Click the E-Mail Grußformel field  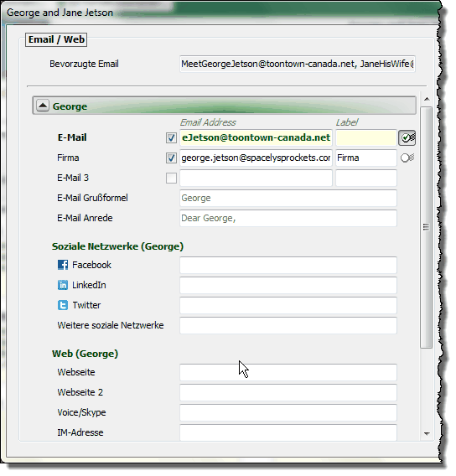tap(288, 198)
